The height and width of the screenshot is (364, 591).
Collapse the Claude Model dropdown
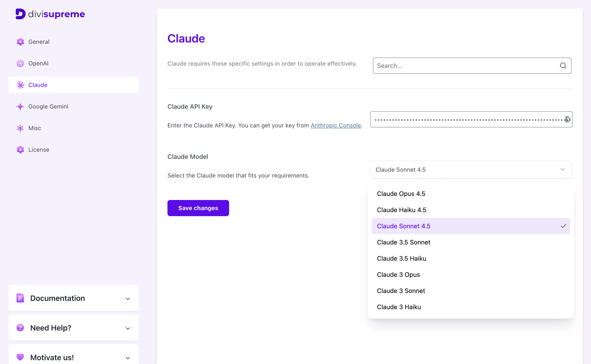pyautogui.click(x=562, y=169)
